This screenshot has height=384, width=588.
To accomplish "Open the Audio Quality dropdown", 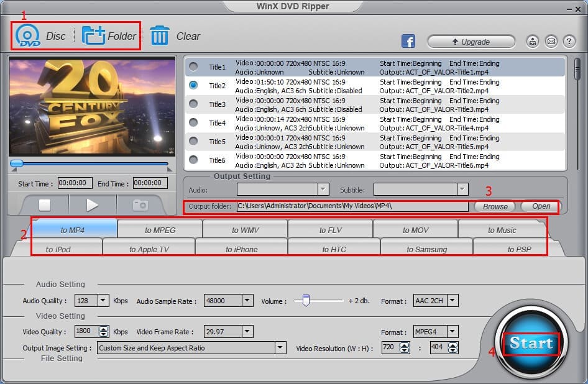I will click(103, 300).
